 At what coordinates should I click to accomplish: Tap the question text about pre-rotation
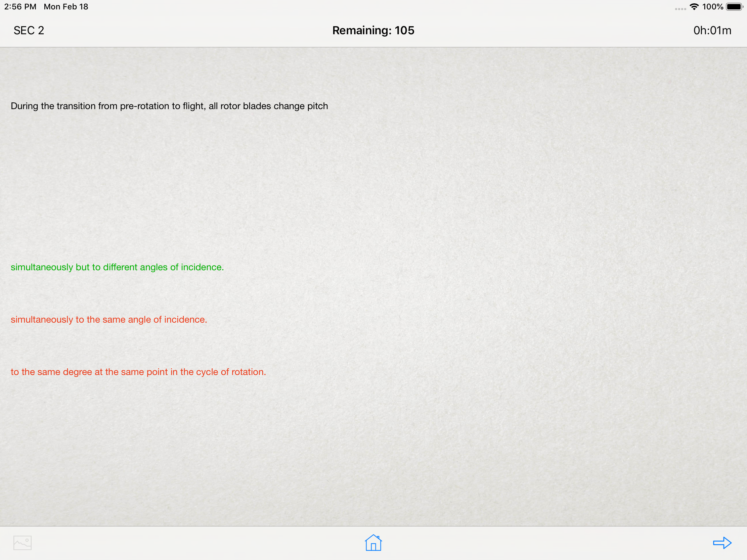point(169,106)
